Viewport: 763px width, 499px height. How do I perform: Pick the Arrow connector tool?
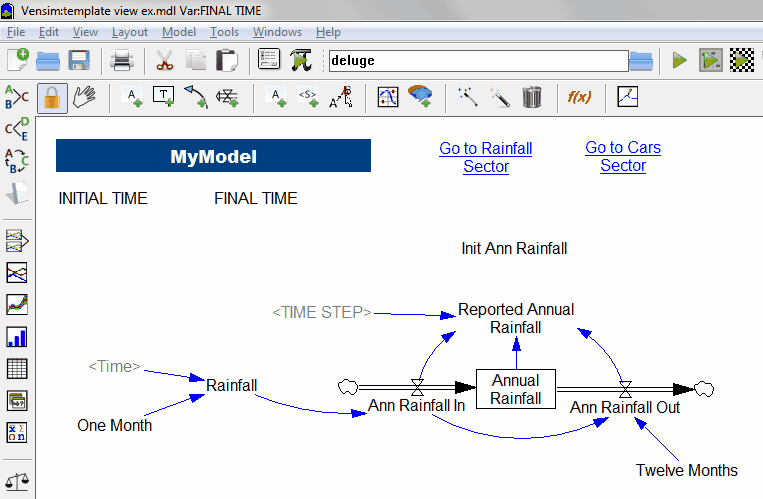coord(195,97)
